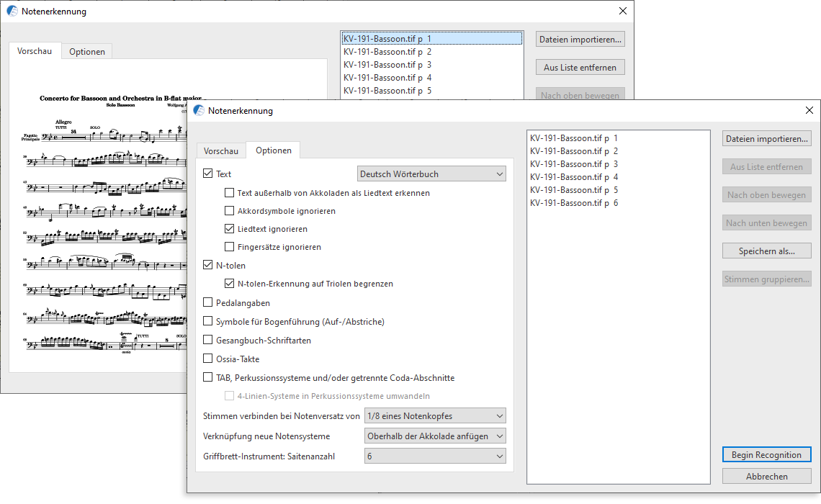Check Akkordsymbole ignorieren

[230, 211]
